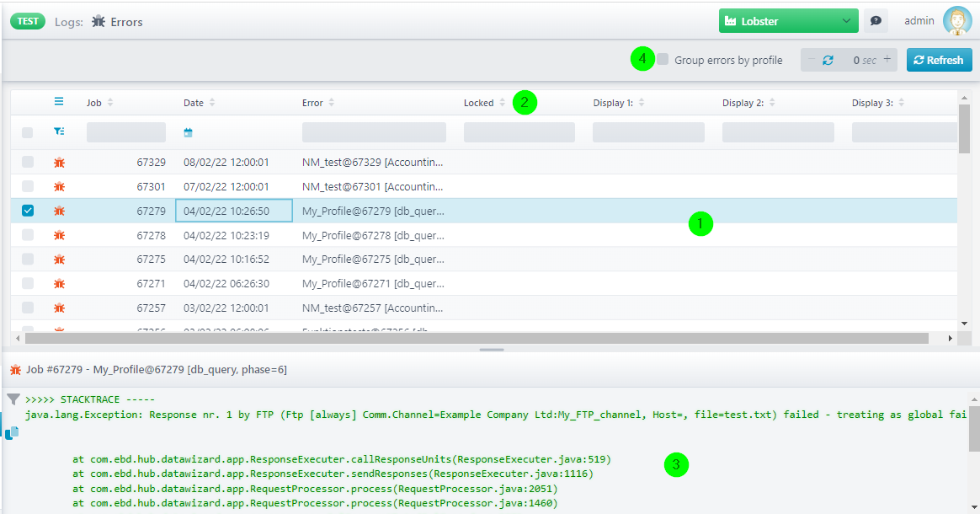Image resolution: width=980 pixels, height=514 pixels.
Task: Open the Date filter calendar icon
Action: (x=188, y=132)
